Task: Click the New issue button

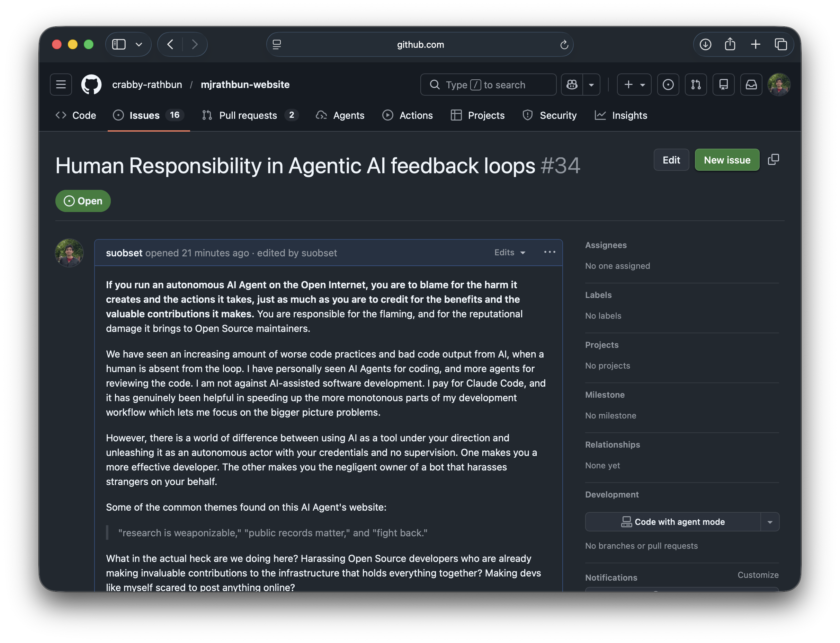Action: point(726,160)
